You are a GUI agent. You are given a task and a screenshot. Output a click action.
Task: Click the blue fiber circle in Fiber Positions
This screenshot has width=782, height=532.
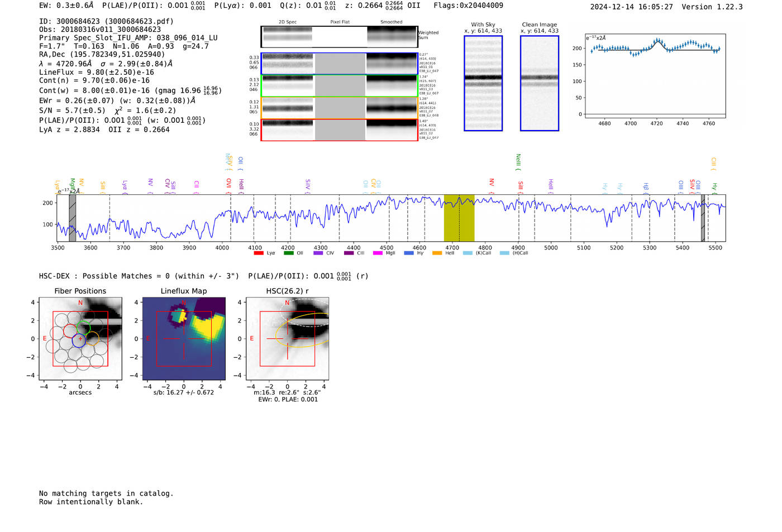pyautogui.click(x=79, y=341)
